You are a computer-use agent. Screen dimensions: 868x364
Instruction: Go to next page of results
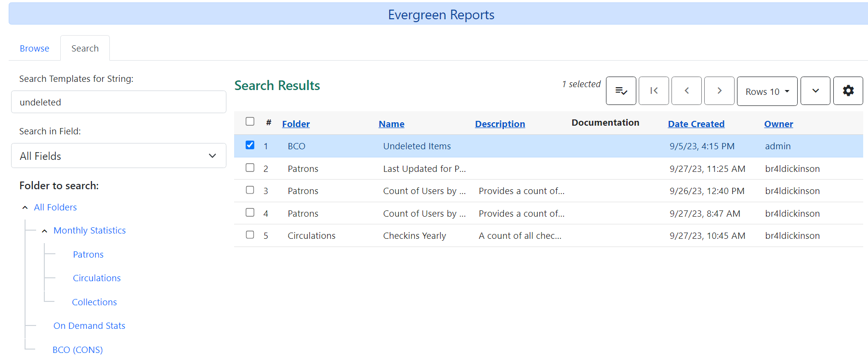(x=719, y=91)
